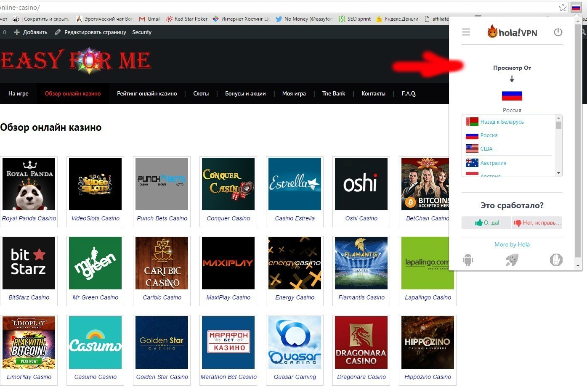This screenshot has width=587, height=392.
Task: Click the Australia flag icon in list
Action: [472, 163]
